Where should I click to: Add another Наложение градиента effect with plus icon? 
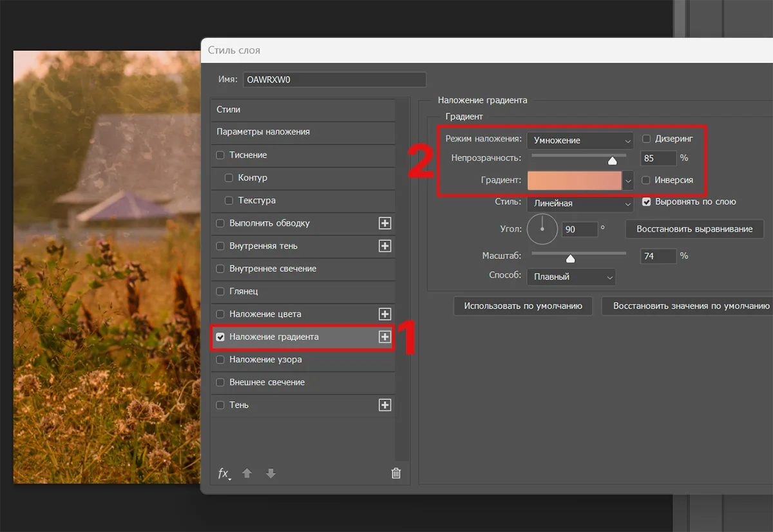point(385,337)
